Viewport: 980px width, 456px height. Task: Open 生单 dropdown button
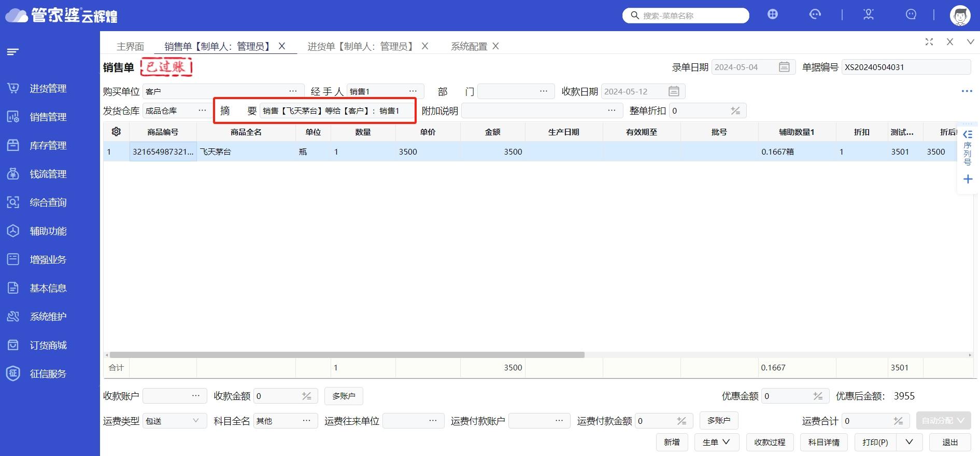(716, 442)
